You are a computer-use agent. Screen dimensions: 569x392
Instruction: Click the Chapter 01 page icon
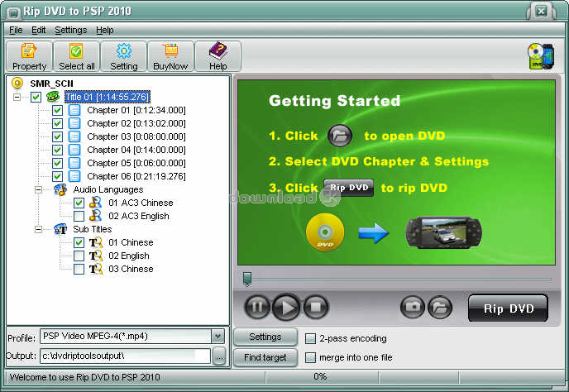pyautogui.click(x=74, y=110)
